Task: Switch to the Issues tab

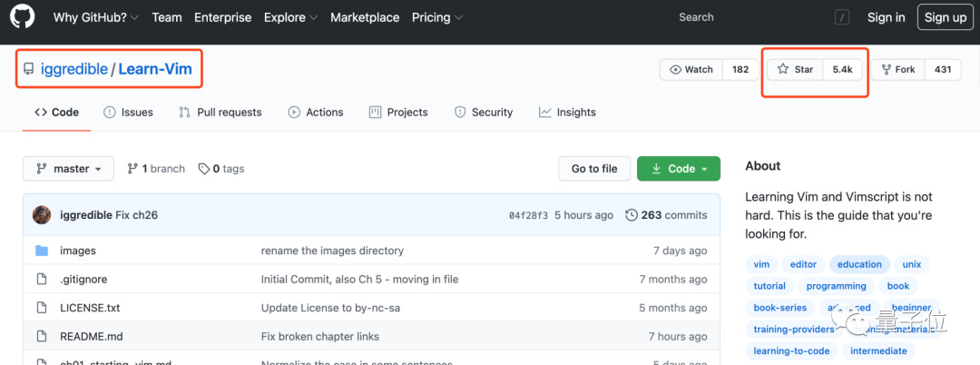Action: pyautogui.click(x=128, y=113)
